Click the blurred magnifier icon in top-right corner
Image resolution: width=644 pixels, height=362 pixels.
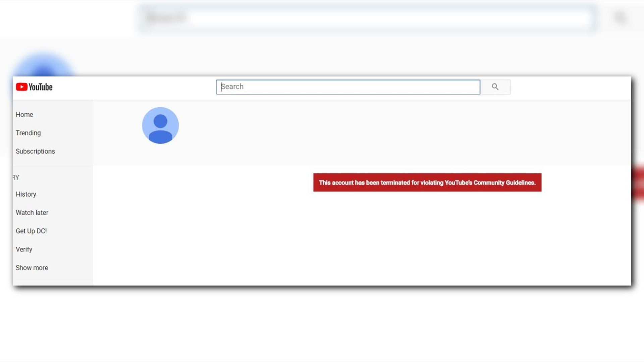621,17
